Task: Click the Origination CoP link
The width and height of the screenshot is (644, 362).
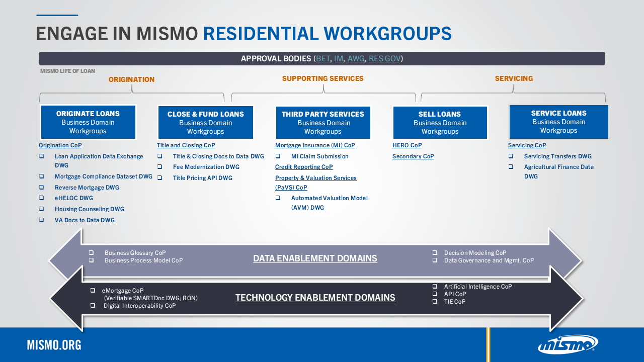Action: 60,145
